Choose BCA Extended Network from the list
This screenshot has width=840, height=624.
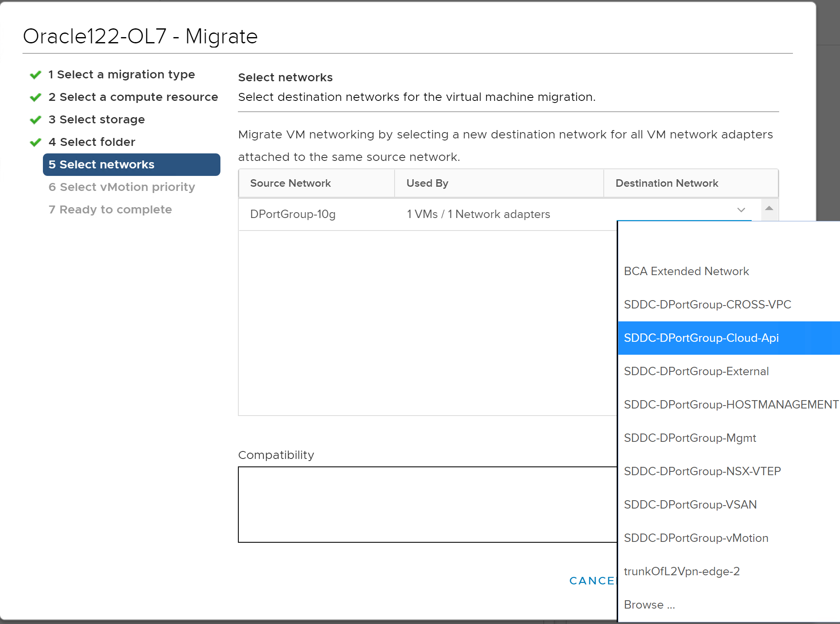pyautogui.click(x=686, y=271)
